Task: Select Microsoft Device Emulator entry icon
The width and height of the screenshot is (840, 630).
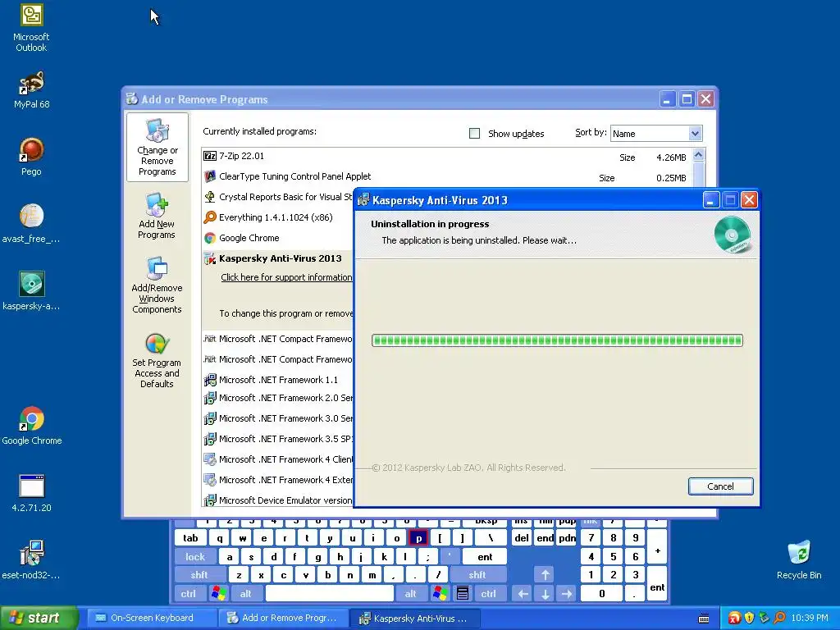Action: tap(210, 500)
